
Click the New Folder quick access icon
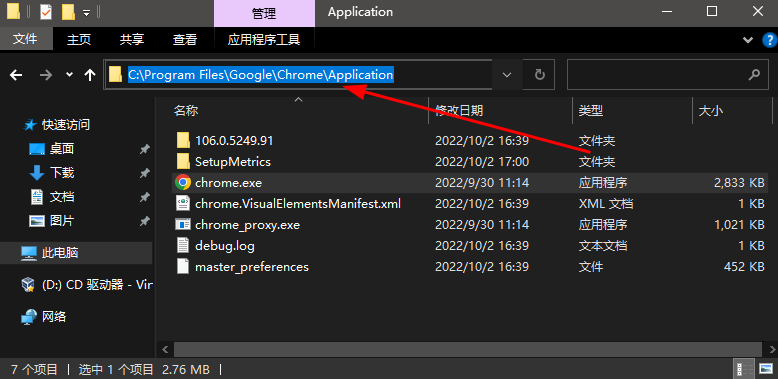coord(67,12)
